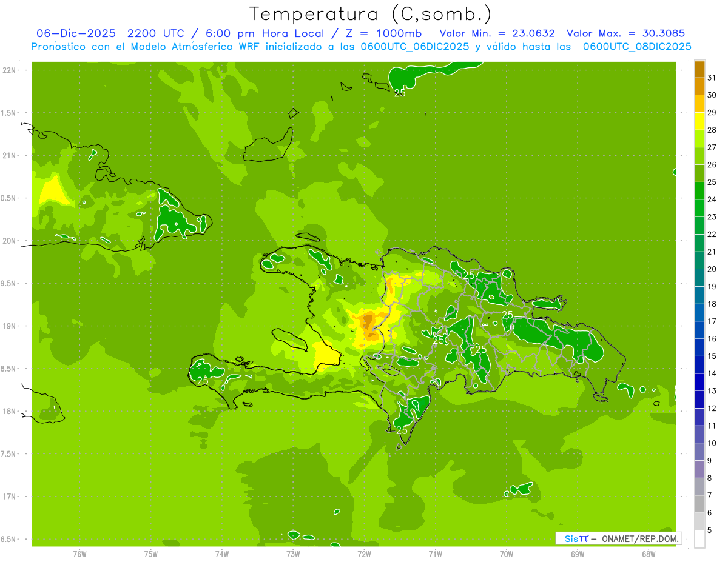
Task: Click the 'Valor Max. = 30.3085' readout
Action: (x=625, y=33)
